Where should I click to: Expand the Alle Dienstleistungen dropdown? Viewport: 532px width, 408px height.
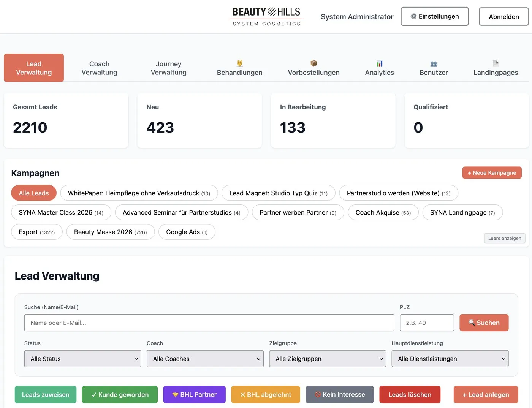coord(450,359)
